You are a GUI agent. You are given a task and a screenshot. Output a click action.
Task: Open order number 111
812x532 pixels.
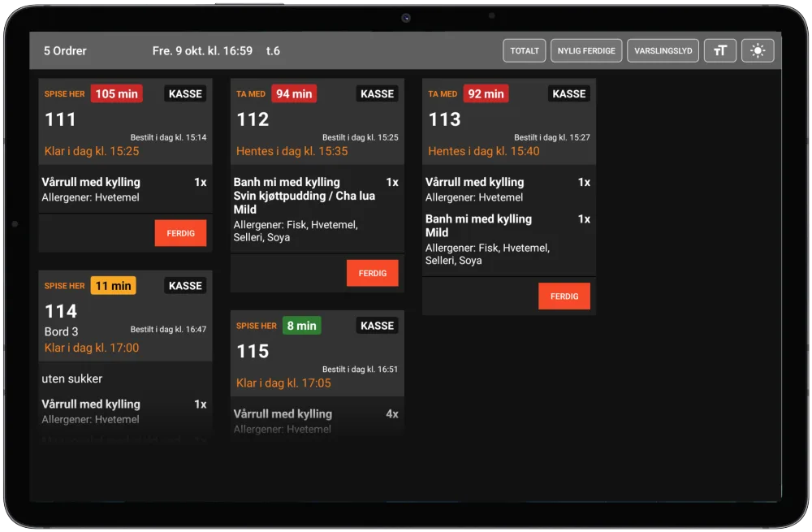pyautogui.click(x=61, y=119)
